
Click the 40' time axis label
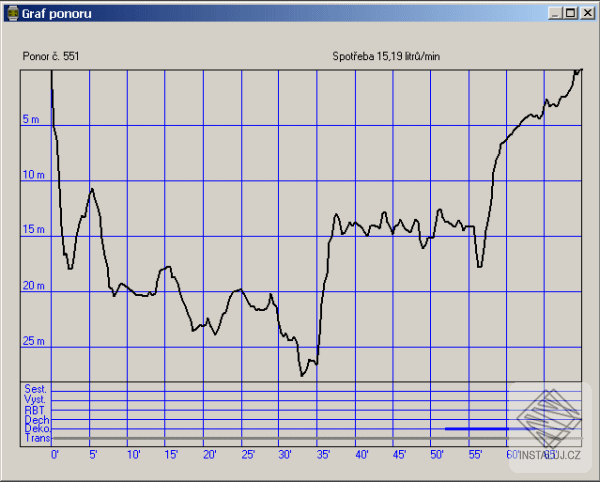click(362, 454)
